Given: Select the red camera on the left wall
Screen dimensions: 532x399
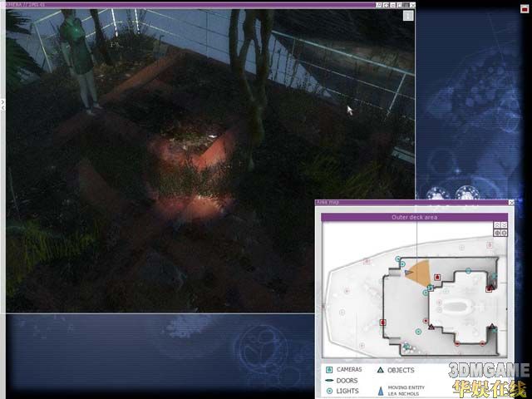Looking at the screenshot, I should point(383,323).
